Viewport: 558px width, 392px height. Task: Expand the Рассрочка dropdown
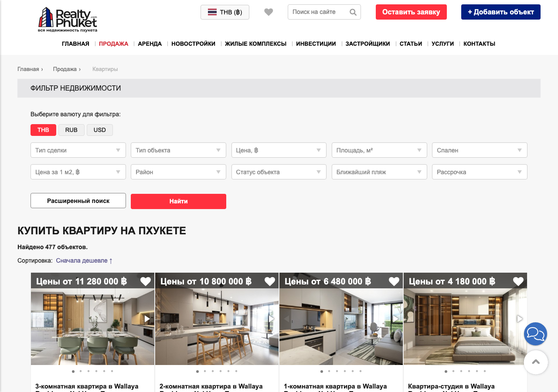(x=480, y=172)
